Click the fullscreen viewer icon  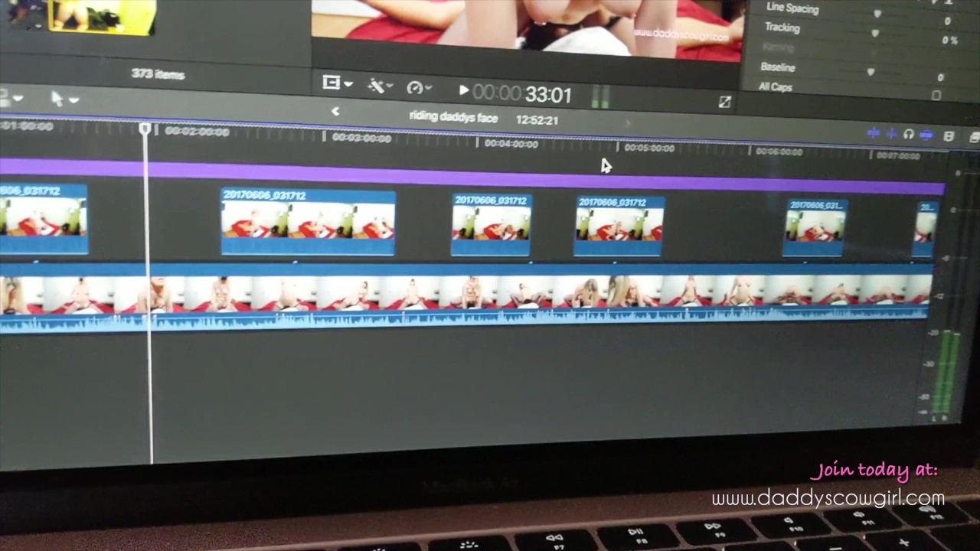coord(724,102)
